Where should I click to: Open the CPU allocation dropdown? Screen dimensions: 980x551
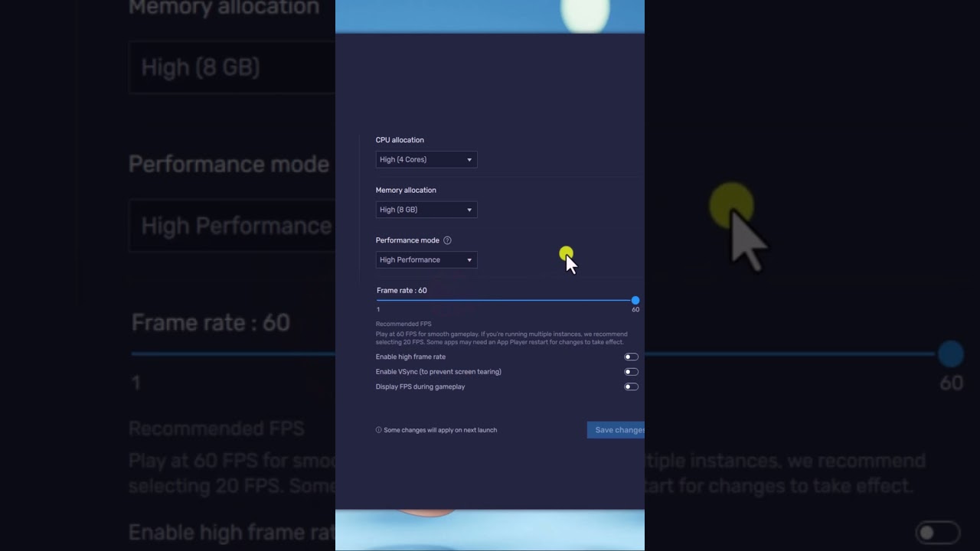coord(426,160)
